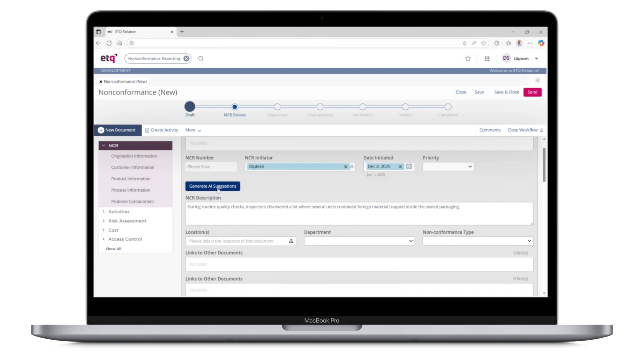Open the applications grid icon
Image resolution: width=644 pixels, height=362 pixels.
pos(487,59)
